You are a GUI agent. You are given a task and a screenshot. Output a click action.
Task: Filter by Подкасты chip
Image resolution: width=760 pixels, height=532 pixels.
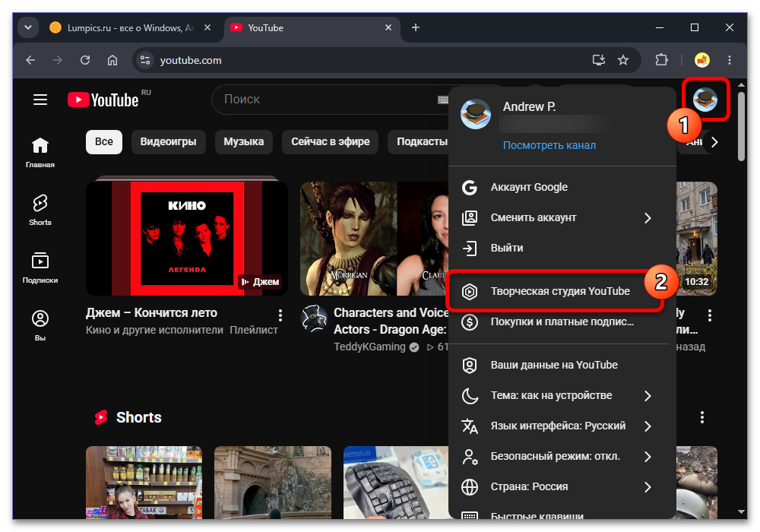coord(420,142)
